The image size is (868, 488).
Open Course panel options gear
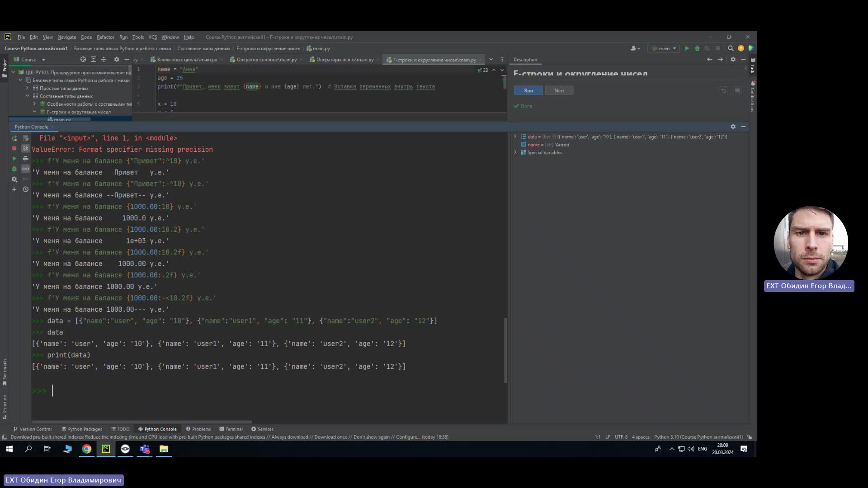[117, 60]
